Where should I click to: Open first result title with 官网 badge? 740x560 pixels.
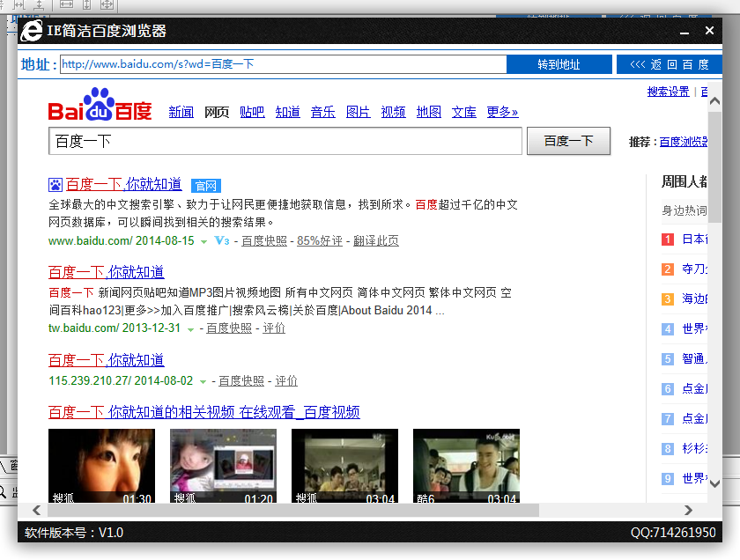[x=123, y=184]
